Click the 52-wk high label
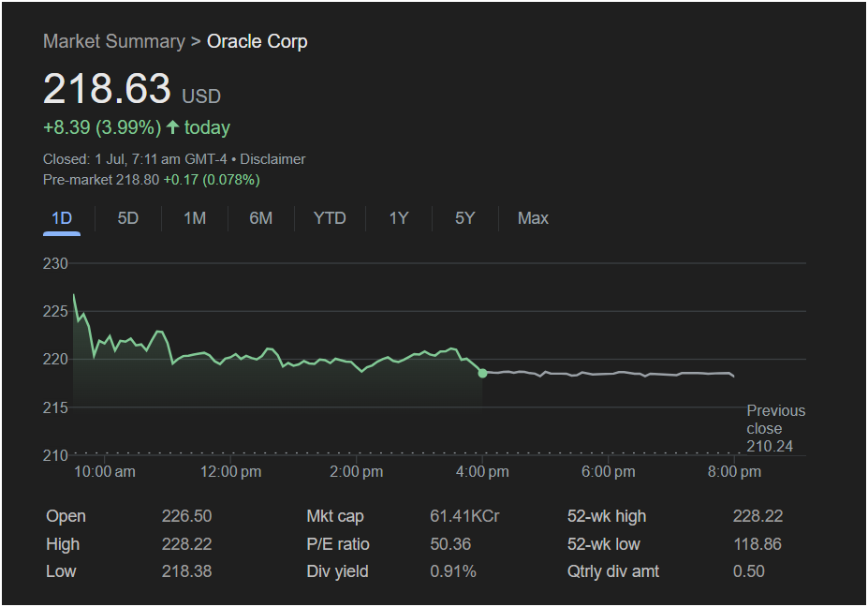 606,516
